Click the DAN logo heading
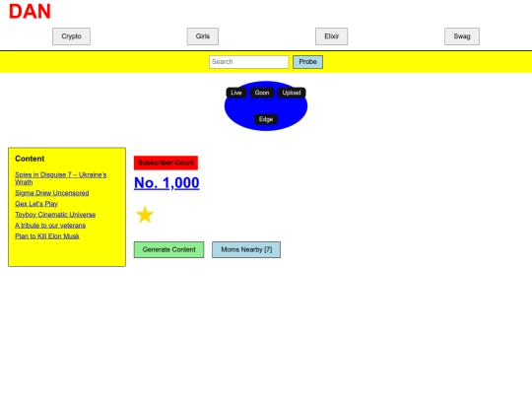Screen dimensions: 532x399 pyautogui.click(x=30, y=12)
